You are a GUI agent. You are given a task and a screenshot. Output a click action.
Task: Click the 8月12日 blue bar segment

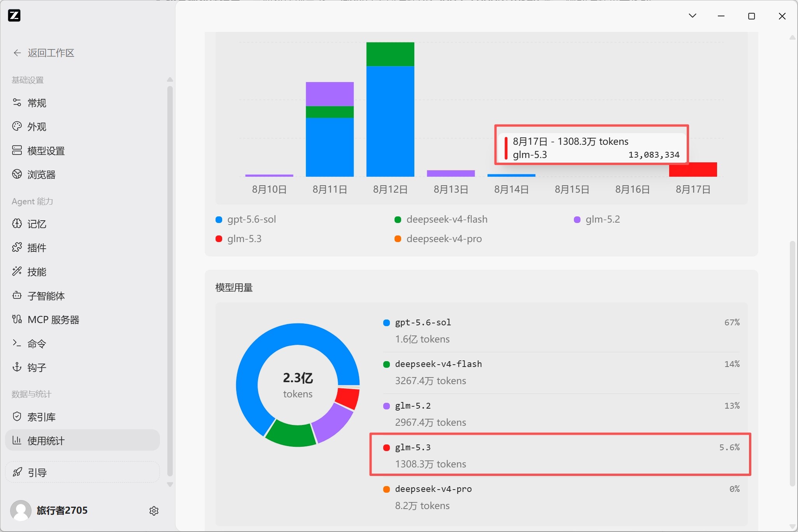(x=390, y=121)
